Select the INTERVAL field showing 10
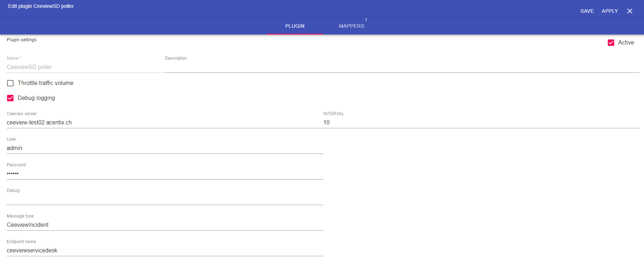Screen dimensions: 644x268 [481, 123]
